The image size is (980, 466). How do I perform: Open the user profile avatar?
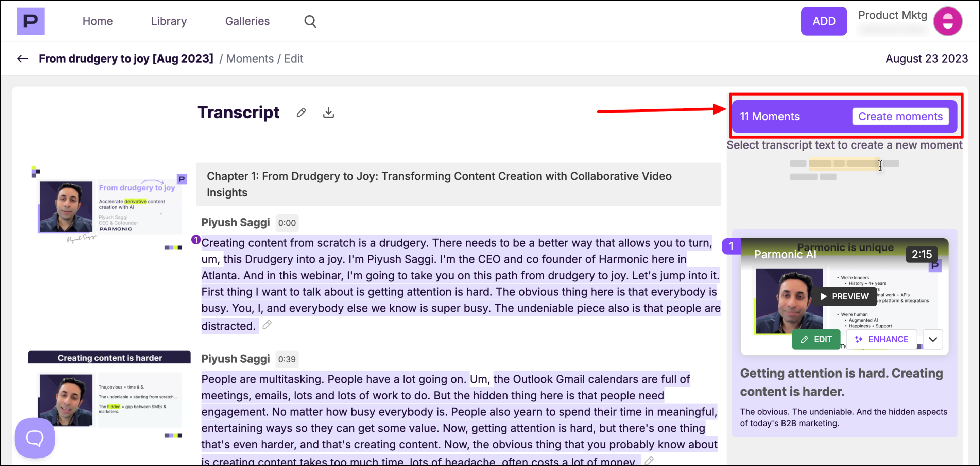(947, 21)
